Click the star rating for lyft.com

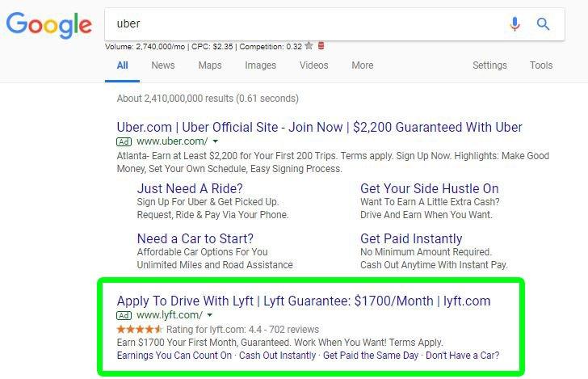[x=140, y=330]
